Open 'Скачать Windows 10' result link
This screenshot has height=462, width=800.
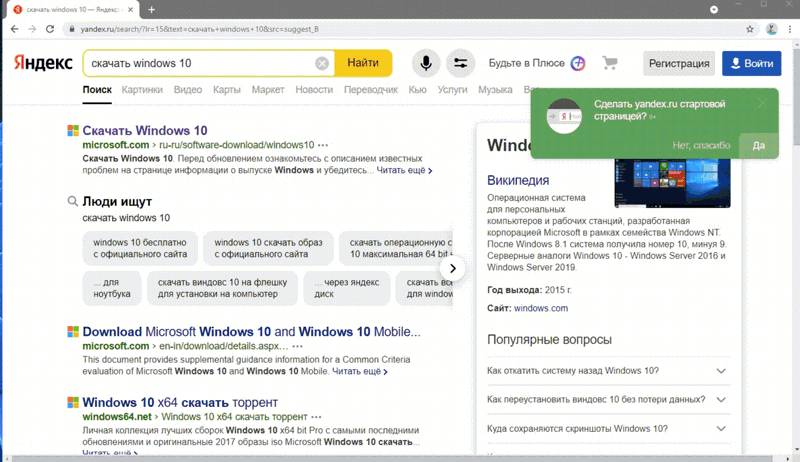click(145, 131)
